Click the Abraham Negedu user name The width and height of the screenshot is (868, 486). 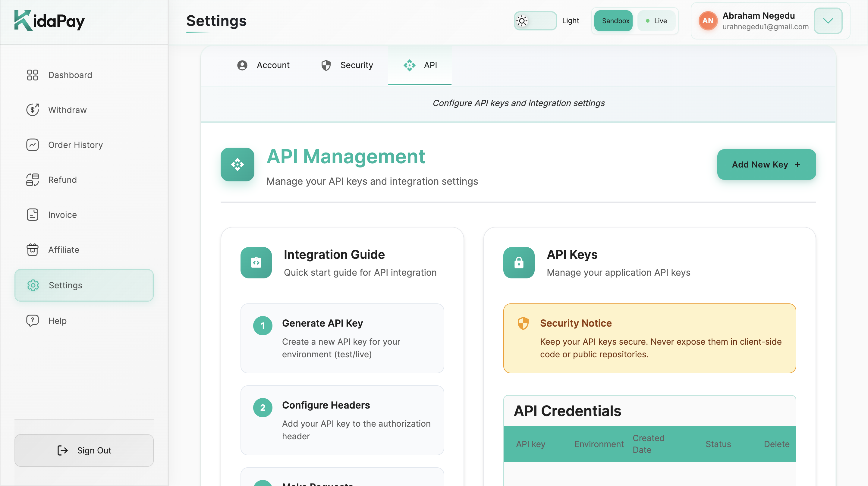pos(759,15)
